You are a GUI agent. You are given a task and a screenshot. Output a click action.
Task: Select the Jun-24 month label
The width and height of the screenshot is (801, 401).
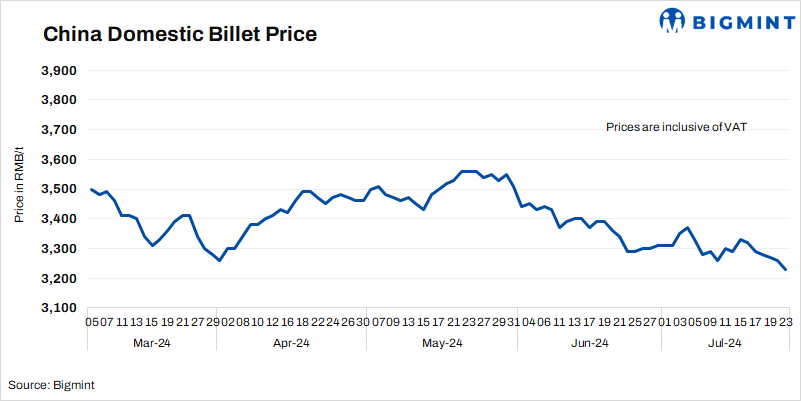(588, 343)
